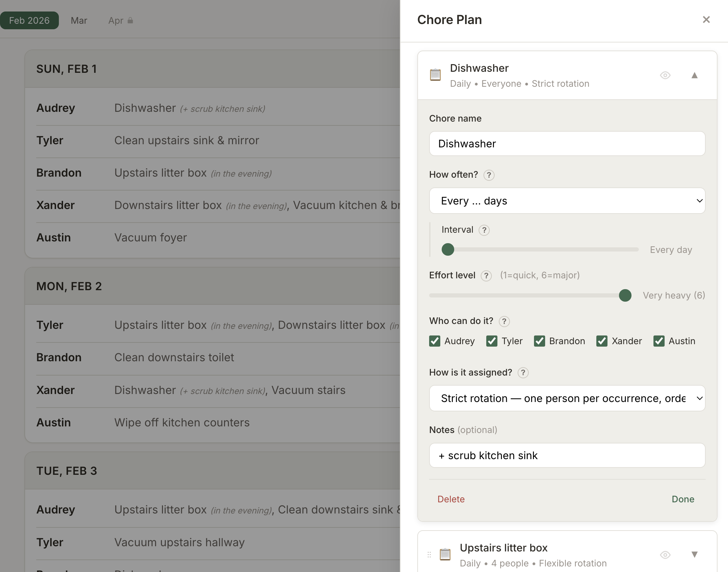Switch to the Mar tab

79,21
